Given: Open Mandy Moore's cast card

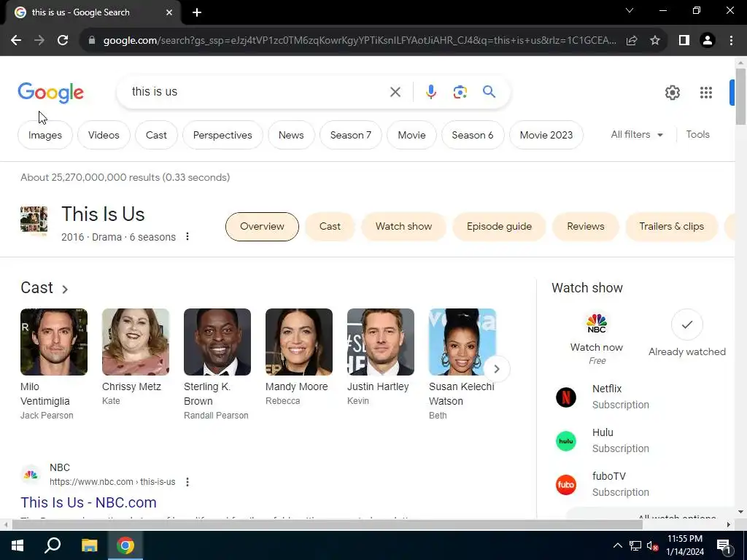Looking at the screenshot, I should [x=299, y=357].
